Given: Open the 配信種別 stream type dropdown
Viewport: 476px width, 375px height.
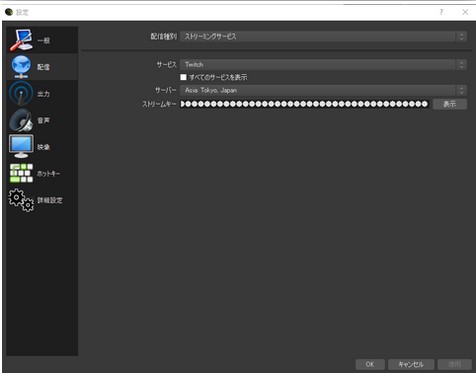Looking at the screenshot, I should point(323,37).
